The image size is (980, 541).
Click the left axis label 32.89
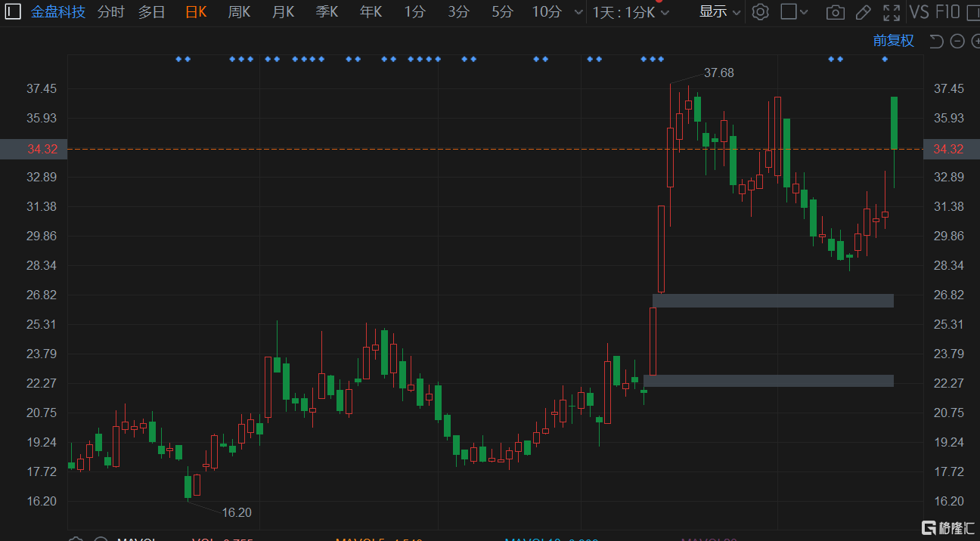[42, 177]
